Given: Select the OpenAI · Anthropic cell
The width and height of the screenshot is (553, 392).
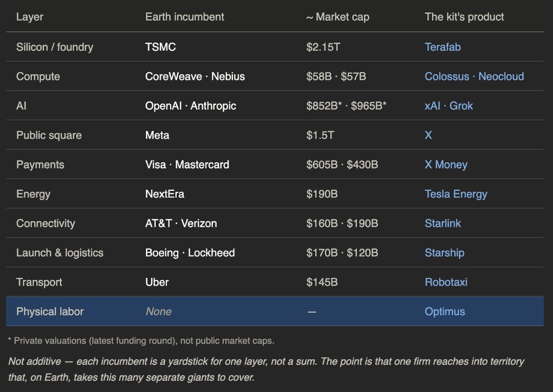Looking at the screenshot, I should 191,106.
